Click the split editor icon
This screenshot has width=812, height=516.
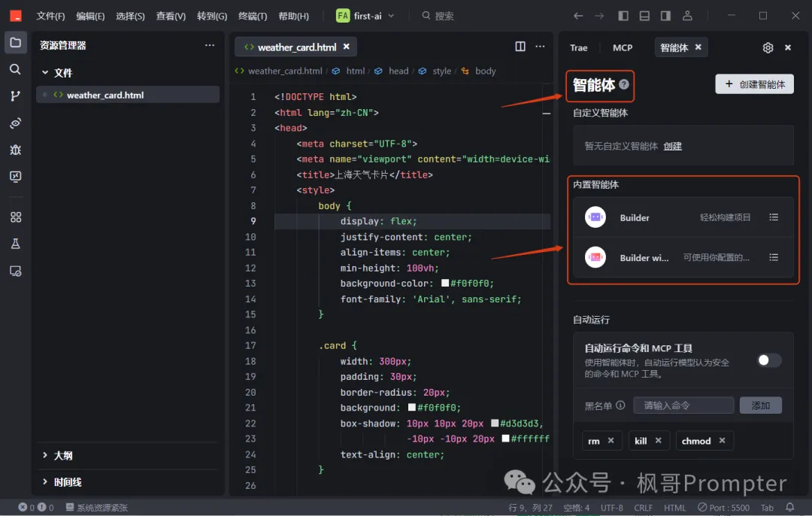(520, 47)
